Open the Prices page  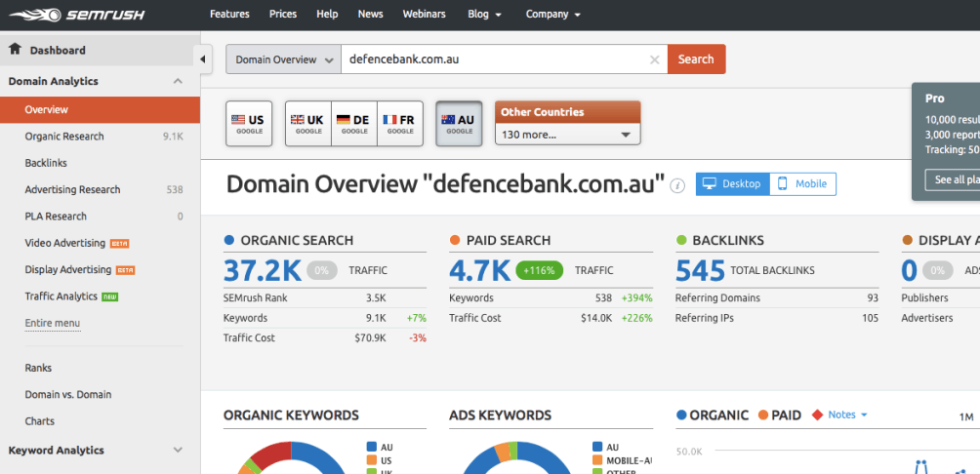[283, 14]
